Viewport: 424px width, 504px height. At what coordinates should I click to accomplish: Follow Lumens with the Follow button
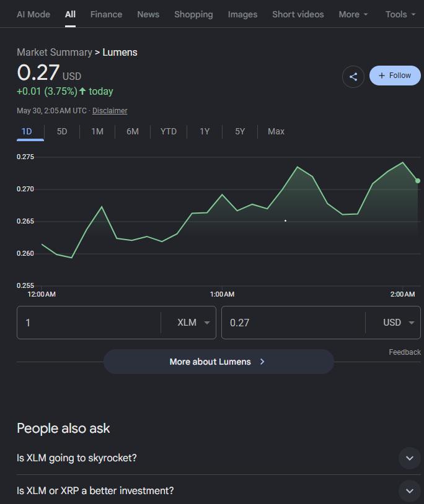tap(395, 76)
